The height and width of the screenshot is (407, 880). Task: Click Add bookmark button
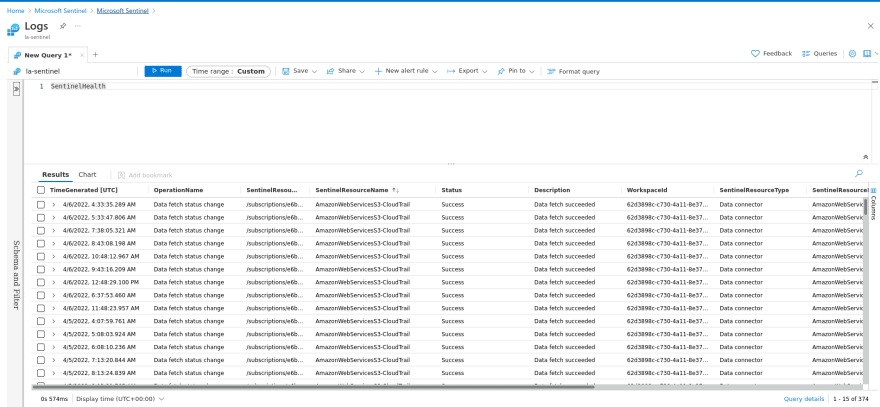click(x=145, y=175)
